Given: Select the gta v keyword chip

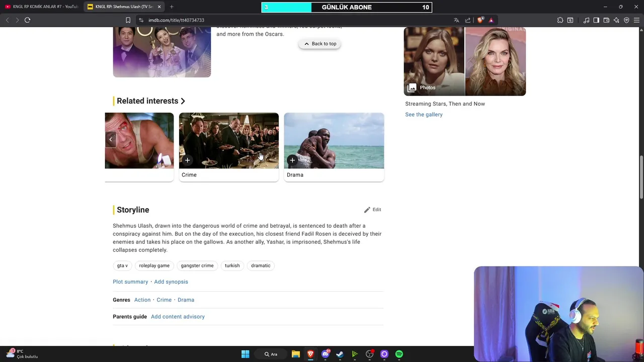Looking at the screenshot, I should [122, 265].
